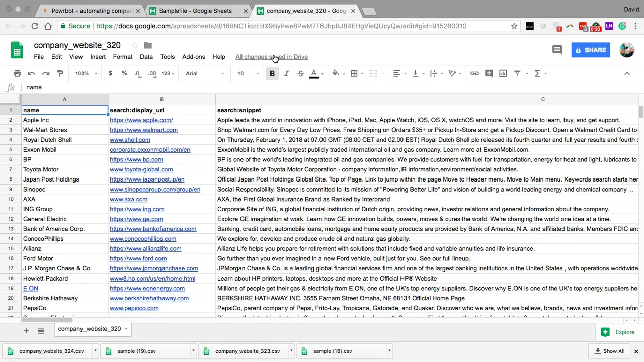Screen dimensions: 644x362
Task: Toggle bold formatting
Action: point(272,73)
